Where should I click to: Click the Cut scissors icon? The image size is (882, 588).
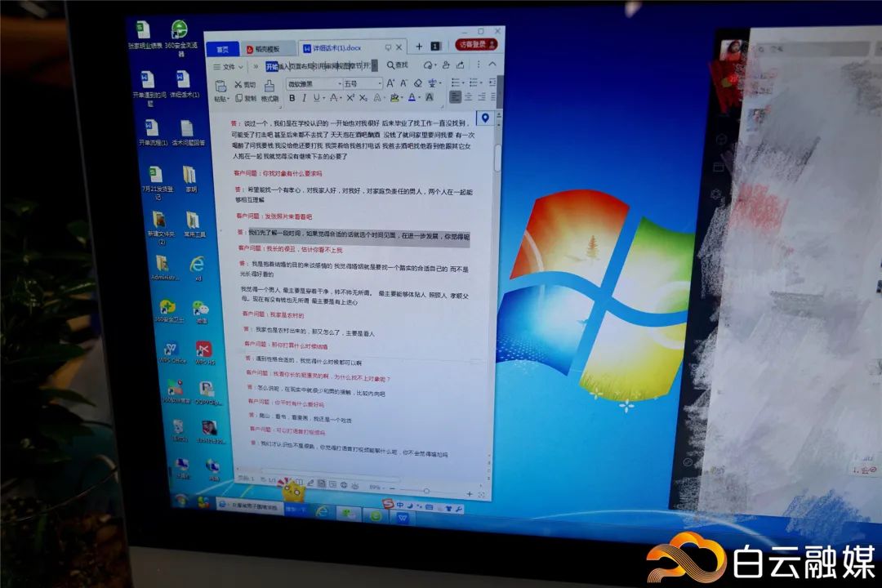point(238,85)
